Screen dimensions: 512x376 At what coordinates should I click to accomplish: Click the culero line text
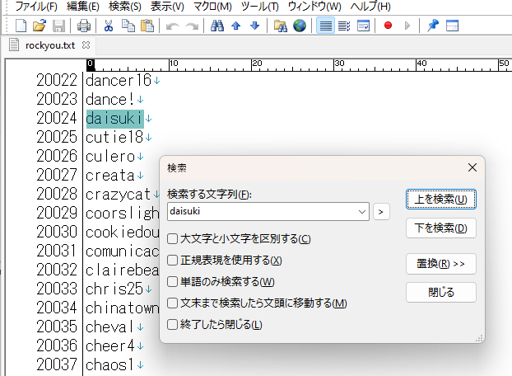click(x=110, y=156)
